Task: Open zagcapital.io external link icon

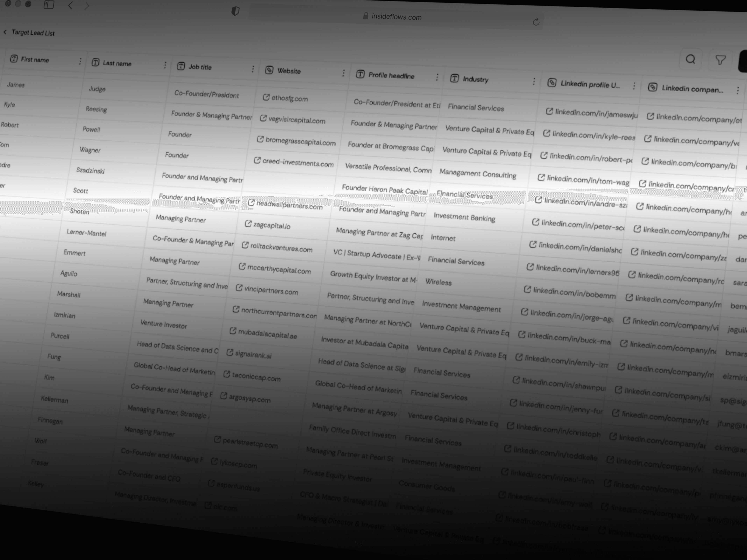Action: [248, 224]
